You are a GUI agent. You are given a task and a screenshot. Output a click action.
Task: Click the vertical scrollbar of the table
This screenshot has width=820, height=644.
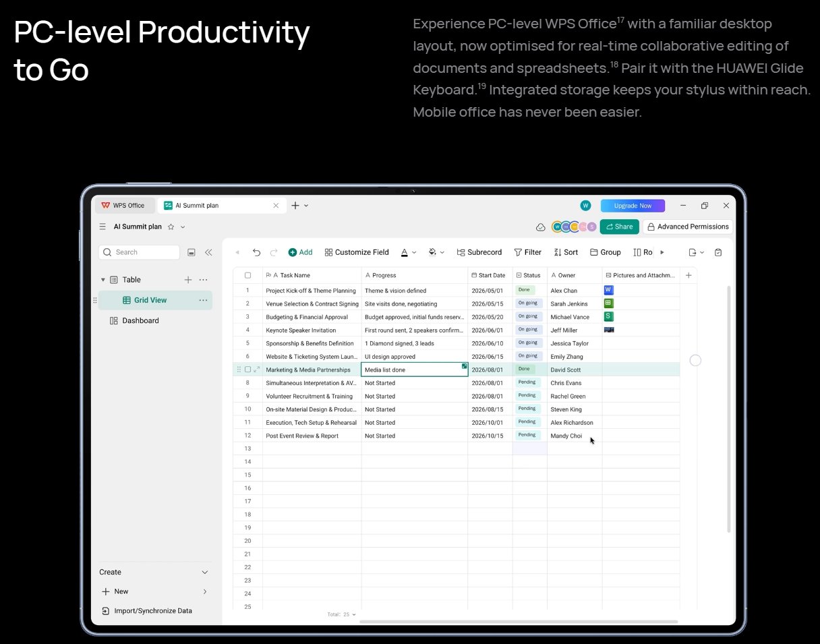coord(728,408)
